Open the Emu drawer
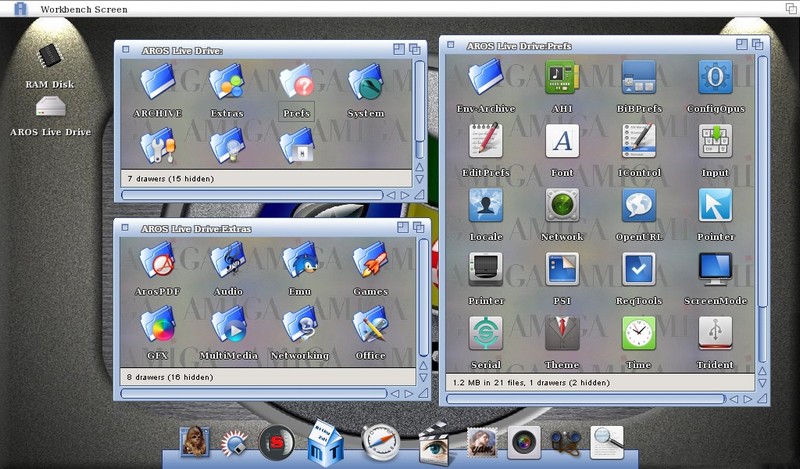This screenshot has width=800, height=469. click(x=299, y=260)
